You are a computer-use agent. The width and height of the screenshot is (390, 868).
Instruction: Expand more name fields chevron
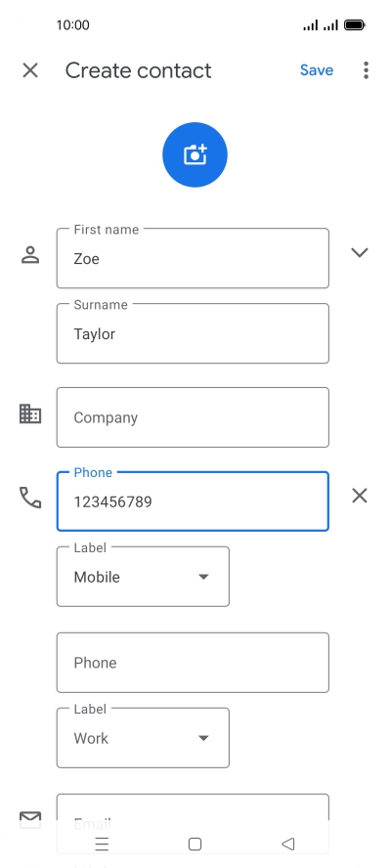[360, 252]
